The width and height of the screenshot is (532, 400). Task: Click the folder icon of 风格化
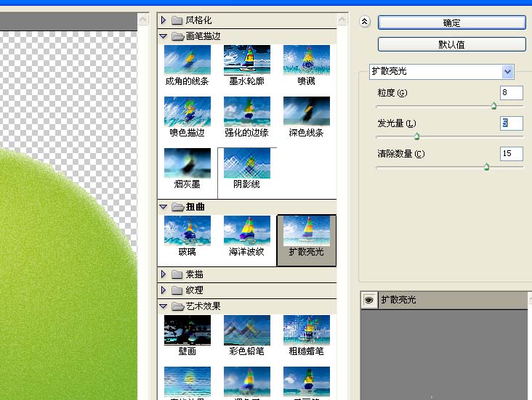point(177,20)
